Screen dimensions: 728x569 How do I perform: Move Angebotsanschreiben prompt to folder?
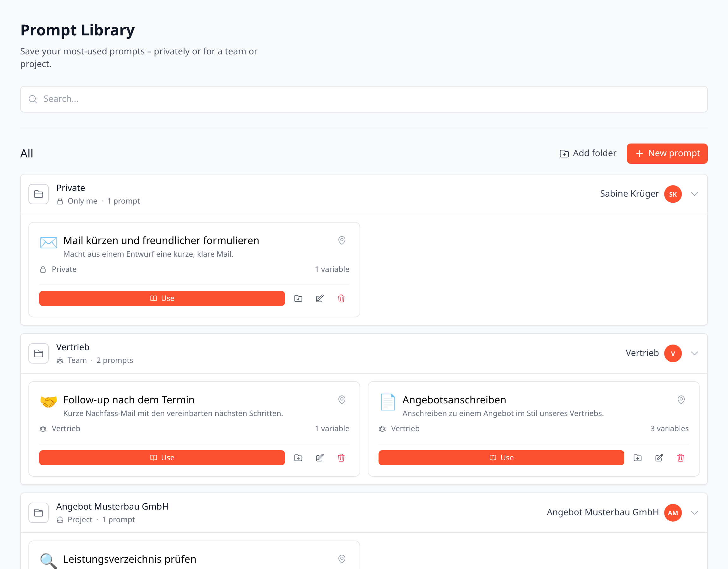click(x=638, y=458)
